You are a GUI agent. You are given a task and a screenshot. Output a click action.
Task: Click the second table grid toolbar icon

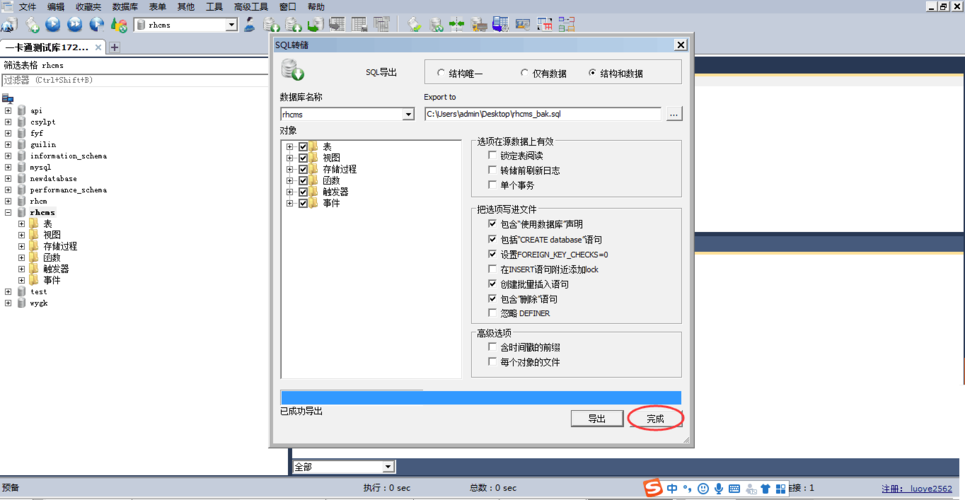click(359, 25)
